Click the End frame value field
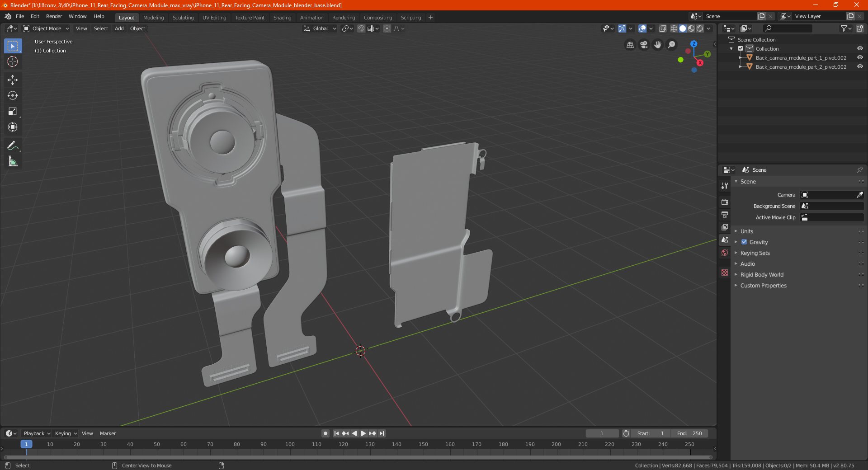This screenshot has width=868, height=470. 689,433
